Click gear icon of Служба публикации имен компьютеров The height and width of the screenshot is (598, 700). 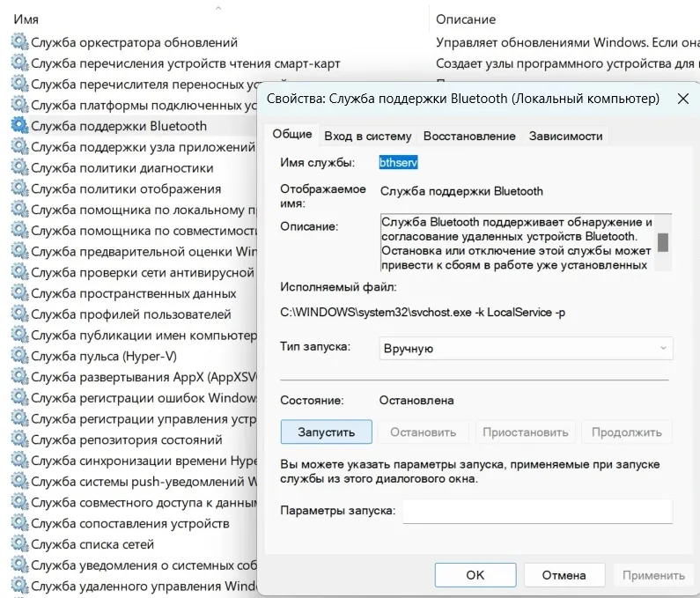click(x=19, y=335)
